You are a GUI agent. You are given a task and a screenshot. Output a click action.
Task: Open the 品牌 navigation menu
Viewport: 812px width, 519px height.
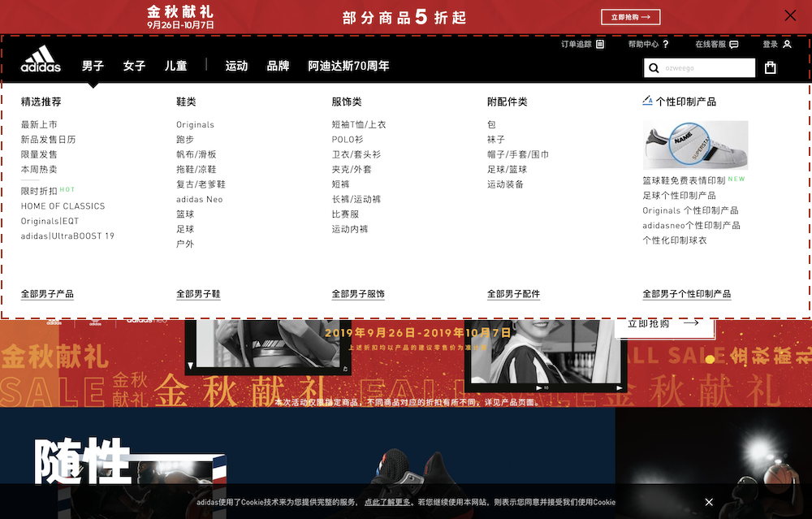point(278,66)
